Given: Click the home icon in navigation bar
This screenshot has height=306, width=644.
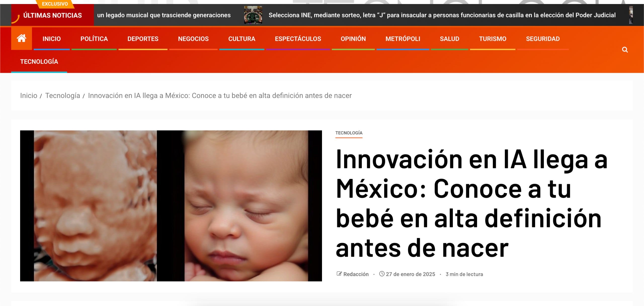Looking at the screenshot, I should 21,39.
